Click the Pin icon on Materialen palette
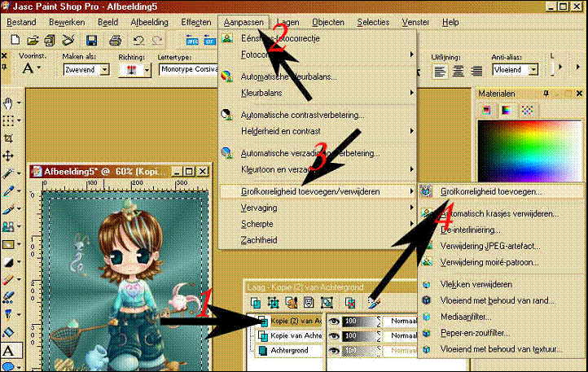The height and width of the screenshot is (372, 588). click(546, 94)
